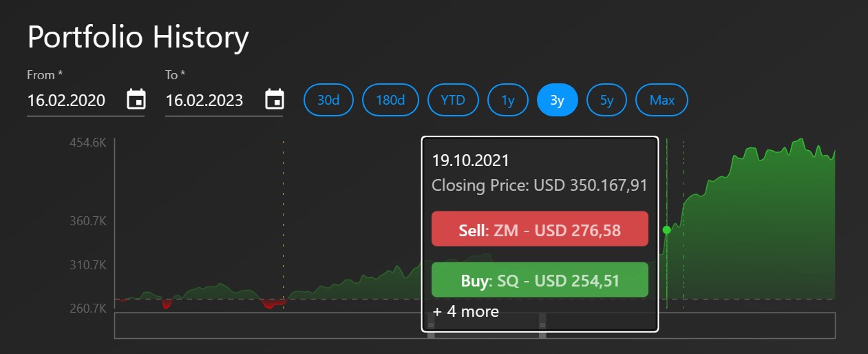Set the period to 1y
Viewport: 868px width, 354px height.
click(508, 100)
